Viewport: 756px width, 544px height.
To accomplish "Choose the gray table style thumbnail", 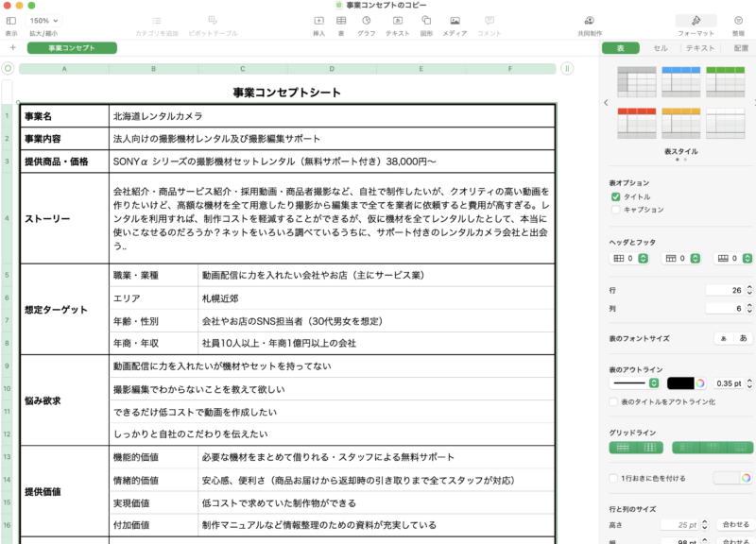I will click(637, 82).
